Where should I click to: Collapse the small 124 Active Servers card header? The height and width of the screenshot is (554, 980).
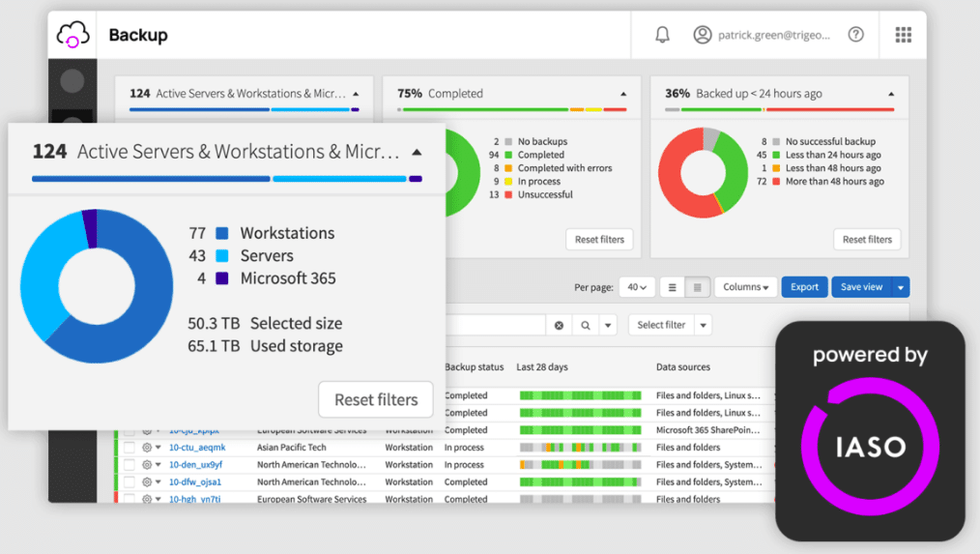tap(356, 94)
